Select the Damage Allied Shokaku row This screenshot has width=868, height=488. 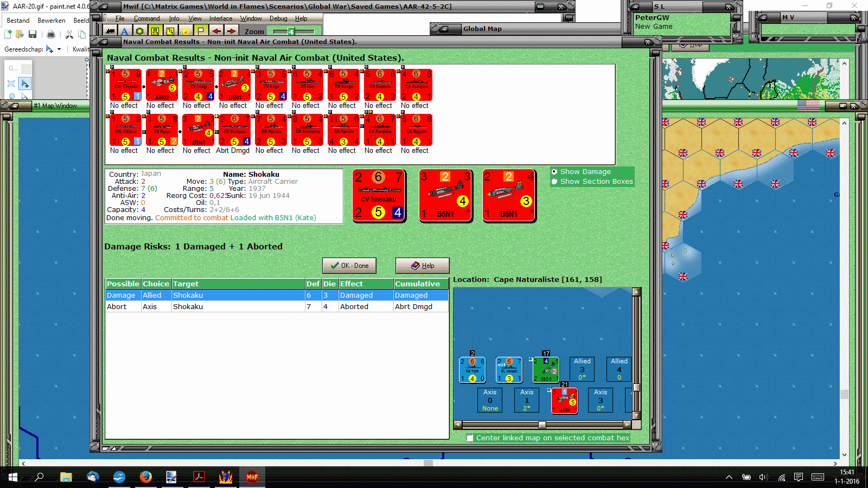pyautogui.click(x=277, y=296)
